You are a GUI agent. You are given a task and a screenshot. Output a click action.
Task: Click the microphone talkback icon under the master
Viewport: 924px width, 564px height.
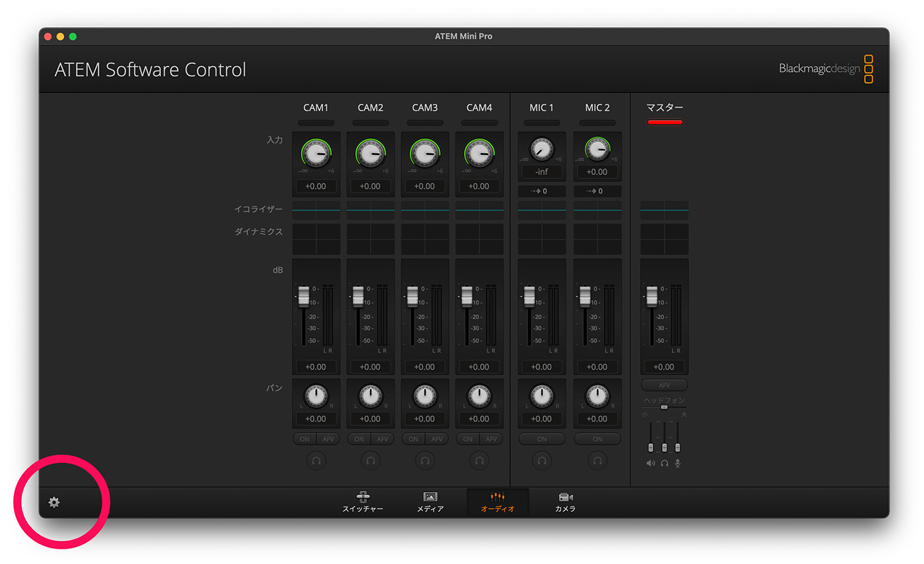(x=678, y=463)
